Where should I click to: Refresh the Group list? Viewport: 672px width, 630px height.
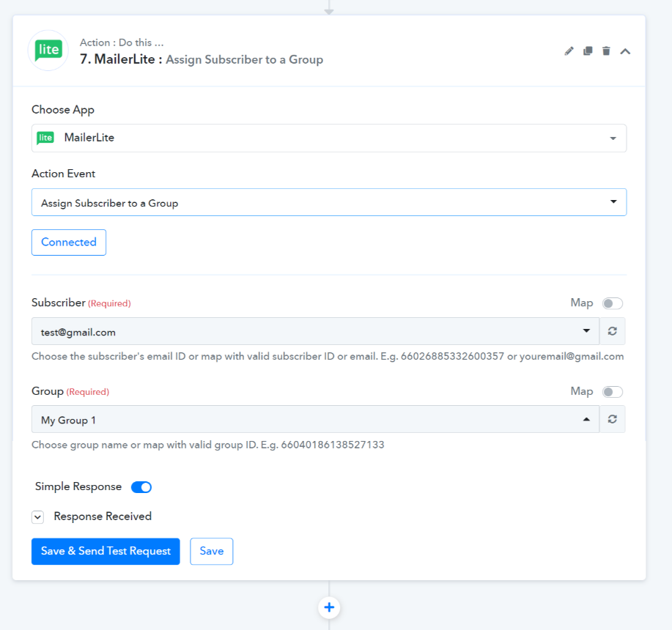coord(613,419)
